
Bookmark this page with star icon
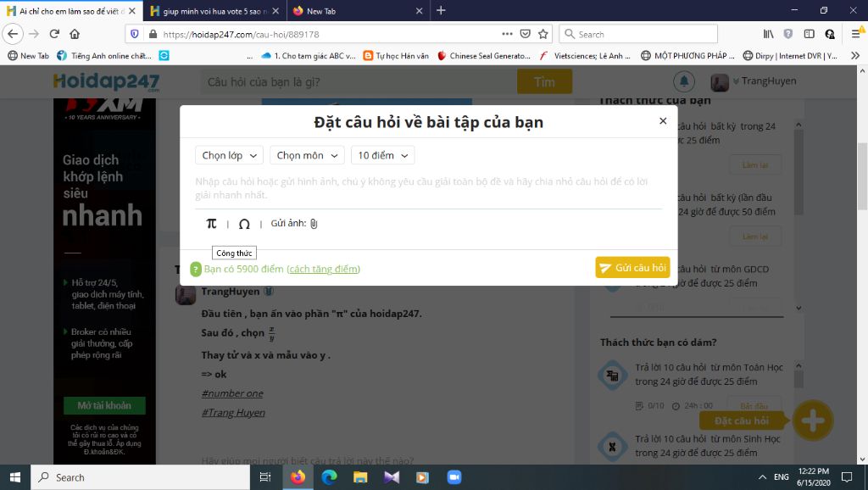pos(543,34)
